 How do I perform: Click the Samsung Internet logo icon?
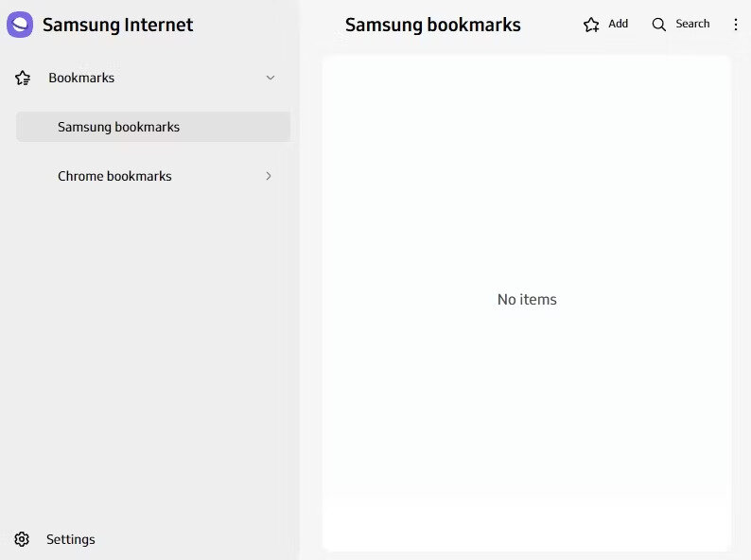[x=20, y=25]
